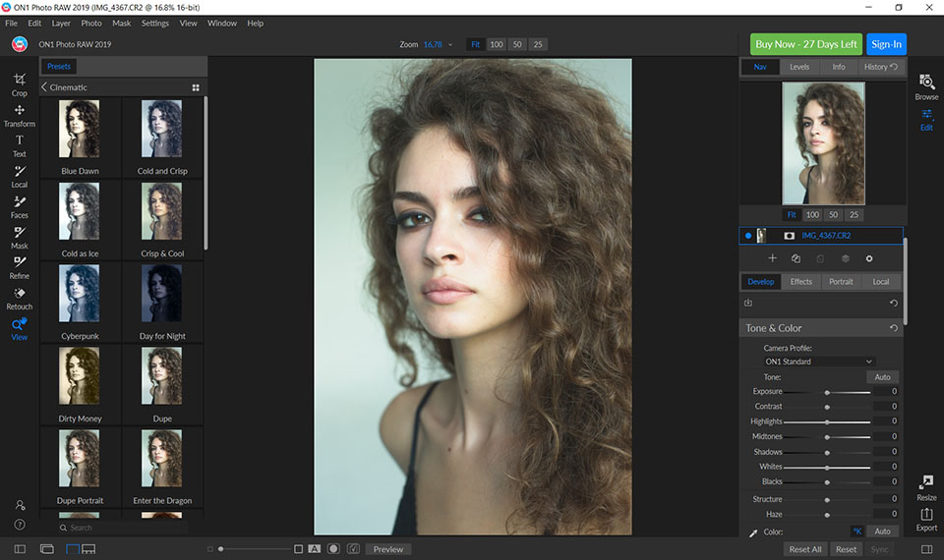Click Buy Now - 27 Days Left

806,44
